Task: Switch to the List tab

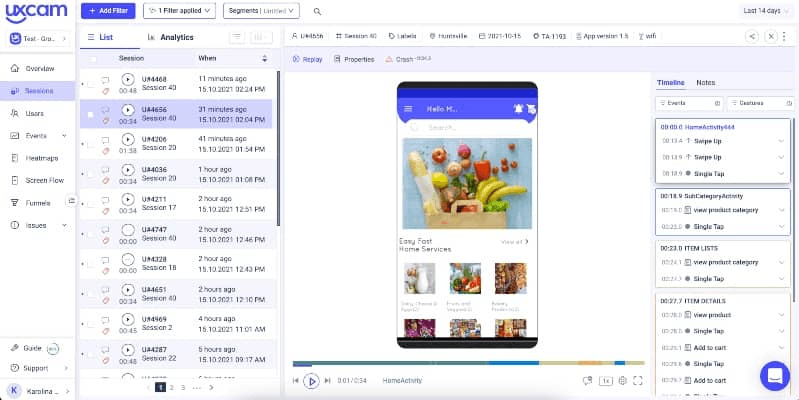Action: pyautogui.click(x=100, y=37)
